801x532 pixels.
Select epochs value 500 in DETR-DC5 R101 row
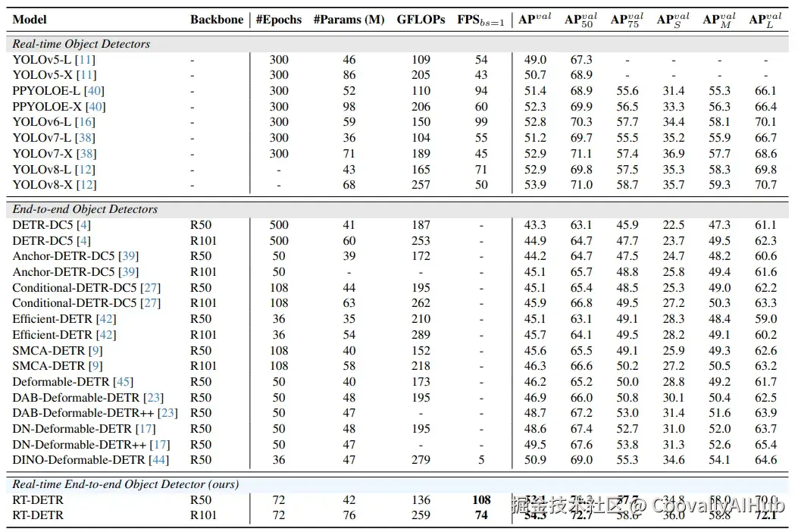[x=279, y=241]
